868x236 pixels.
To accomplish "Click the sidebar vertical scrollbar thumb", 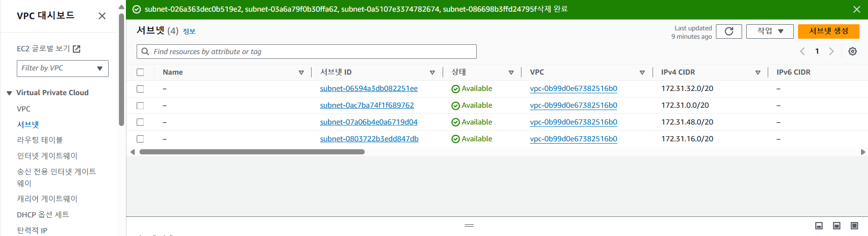I will click(122, 70).
